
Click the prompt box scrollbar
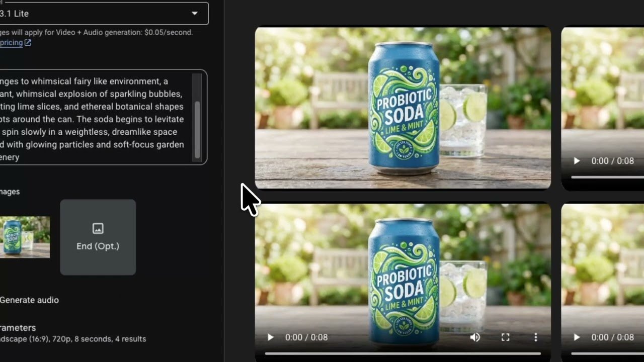(197, 130)
